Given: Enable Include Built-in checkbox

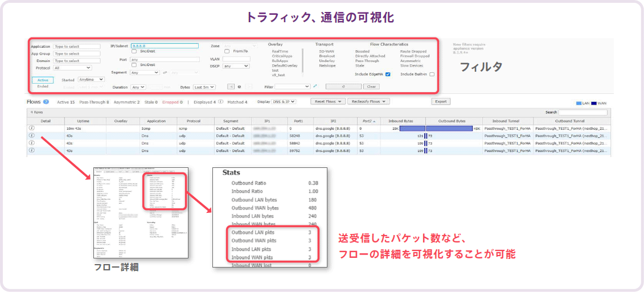Looking at the screenshot, I should (x=432, y=75).
